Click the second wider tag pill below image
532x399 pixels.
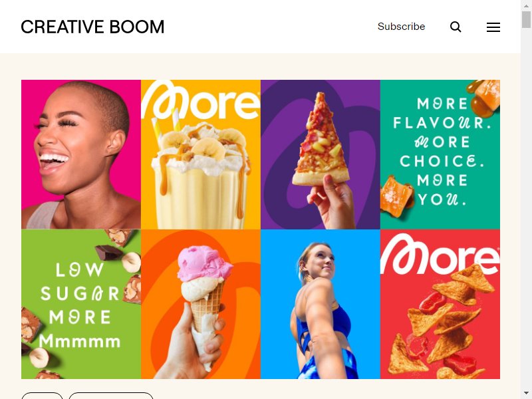pos(111,396)
